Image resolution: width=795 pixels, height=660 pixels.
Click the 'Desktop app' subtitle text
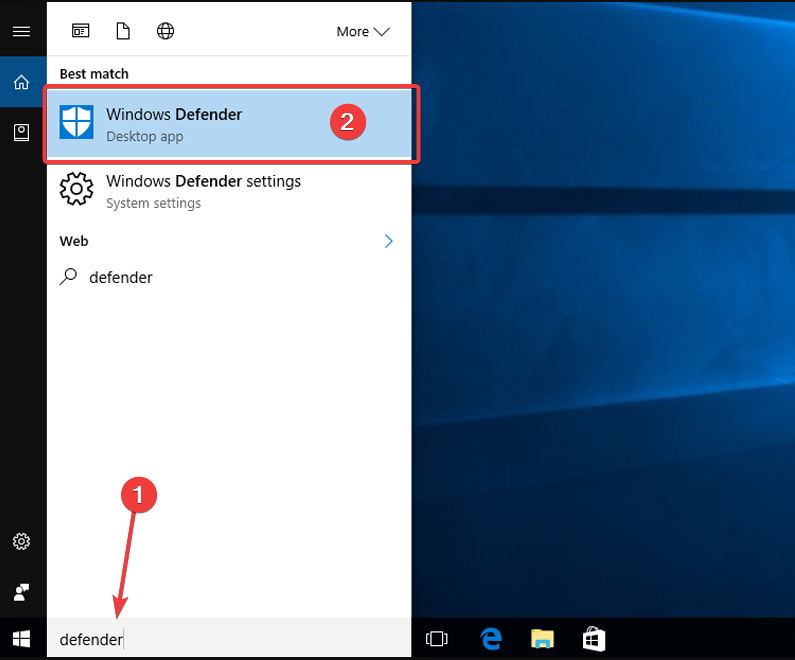click(x=144, y=137)
